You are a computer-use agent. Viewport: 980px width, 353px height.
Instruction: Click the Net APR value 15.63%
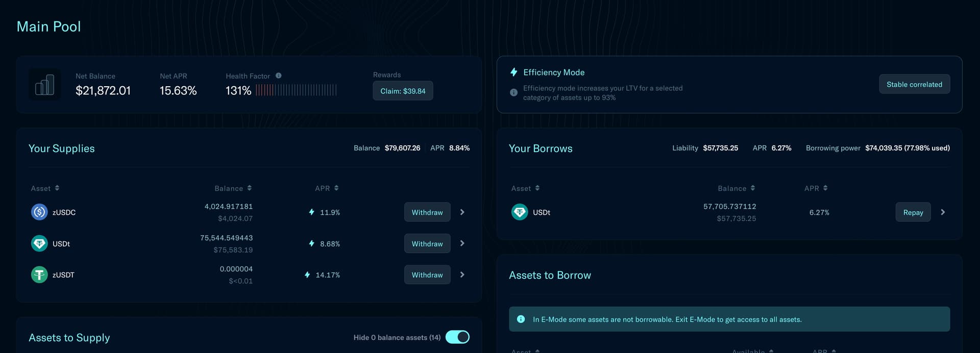[178, 91]
